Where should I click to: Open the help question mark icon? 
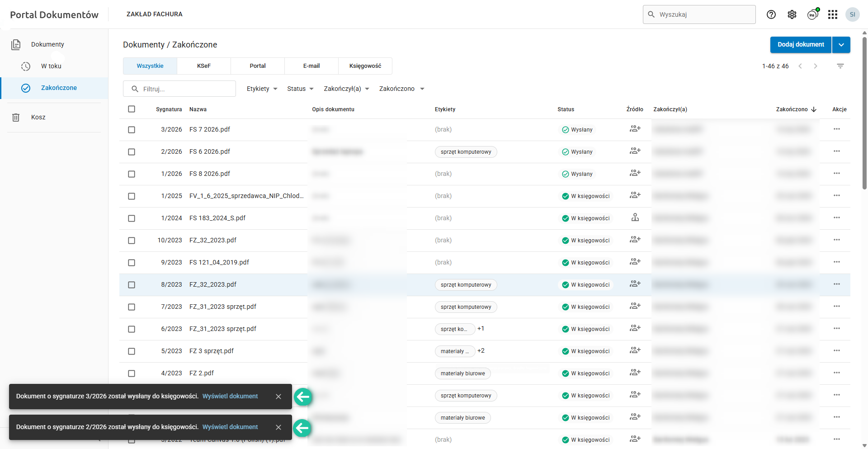coord(771,14)
